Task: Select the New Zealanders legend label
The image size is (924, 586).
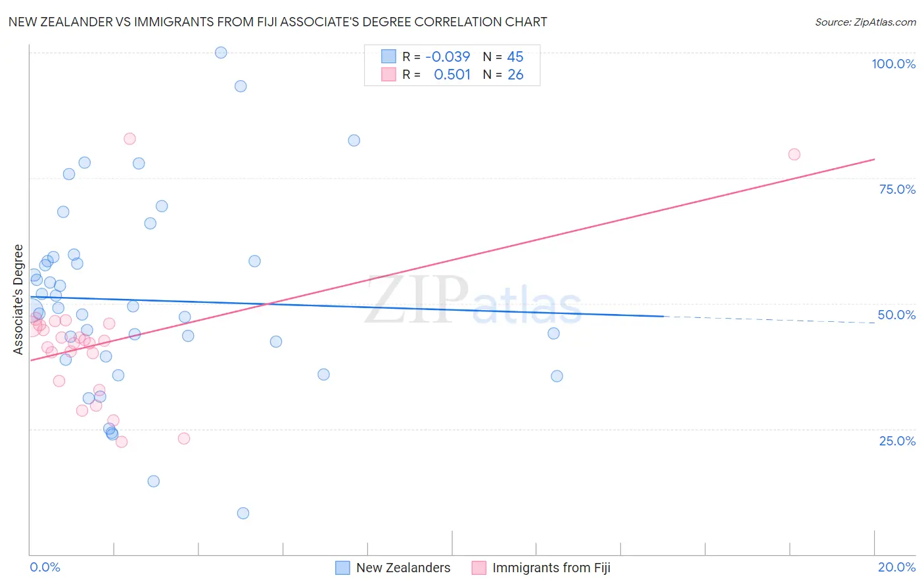Action: [x=404, y=568]
